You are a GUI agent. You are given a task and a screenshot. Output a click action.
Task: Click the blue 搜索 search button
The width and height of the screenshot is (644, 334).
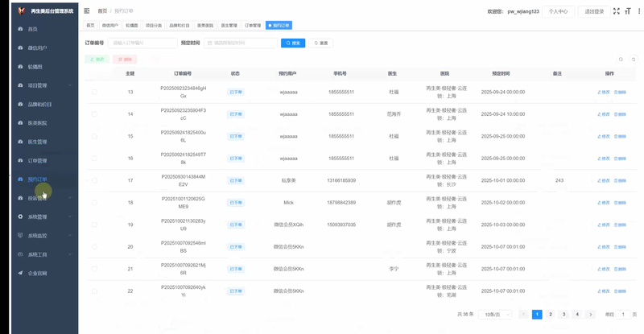pos(293,43)
